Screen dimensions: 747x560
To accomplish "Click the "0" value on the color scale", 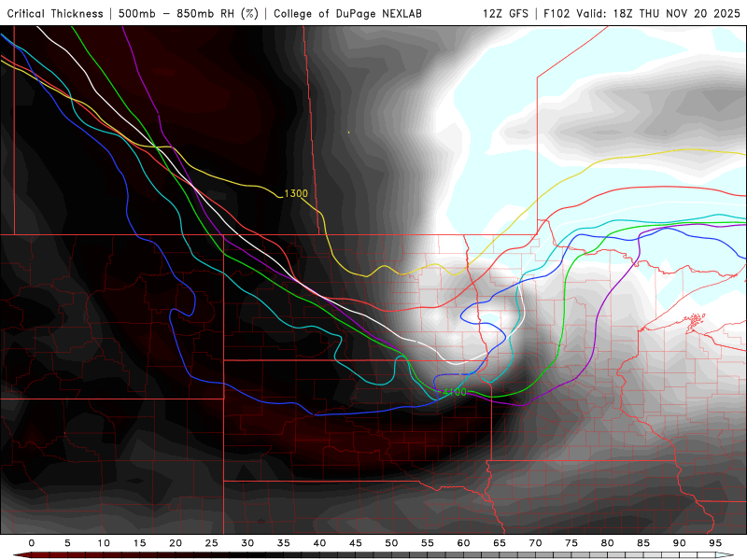I will click(x=32, y=543).
